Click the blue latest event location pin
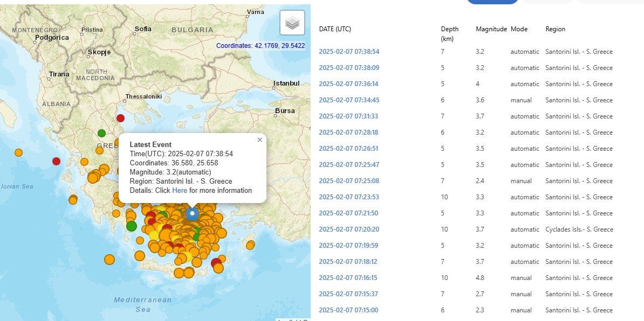Screen dimensions: 644x321 coord(191,214)
